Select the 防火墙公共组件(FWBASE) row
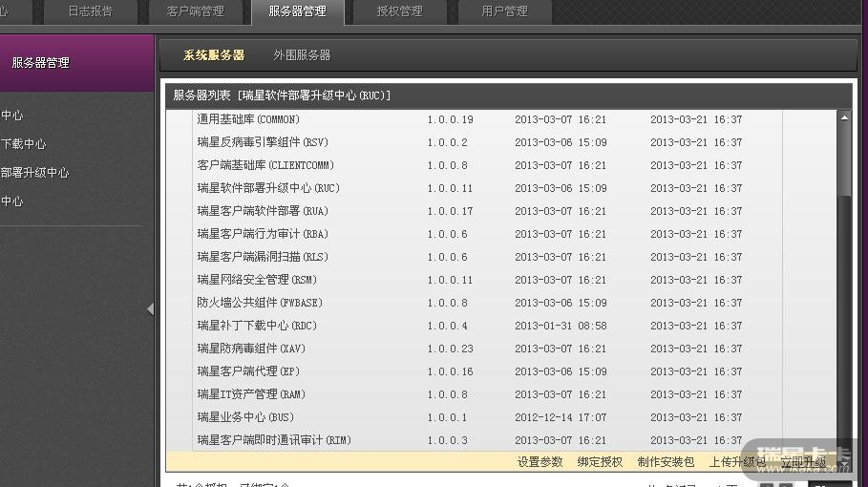 point(487,303)
